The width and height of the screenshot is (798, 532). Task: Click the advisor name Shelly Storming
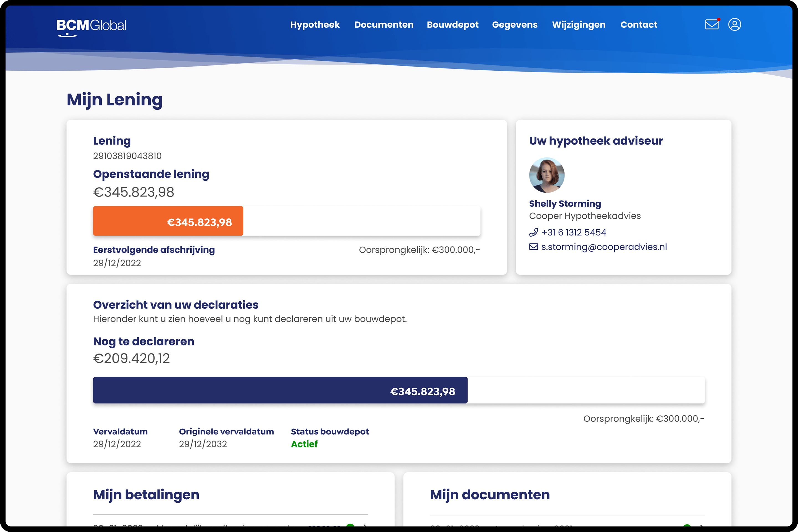[x=565, y=204]
